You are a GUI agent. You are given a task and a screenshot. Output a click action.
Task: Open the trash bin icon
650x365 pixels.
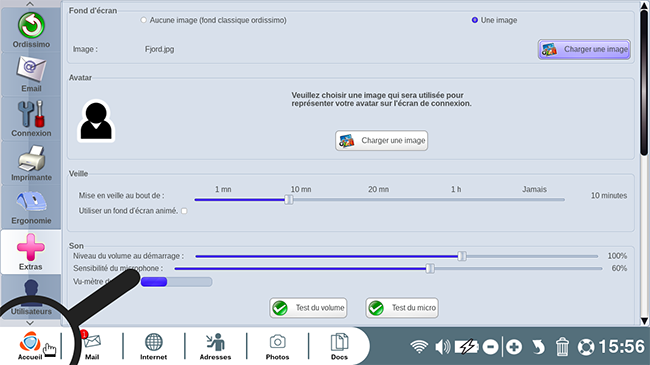(x=562, y=347)
